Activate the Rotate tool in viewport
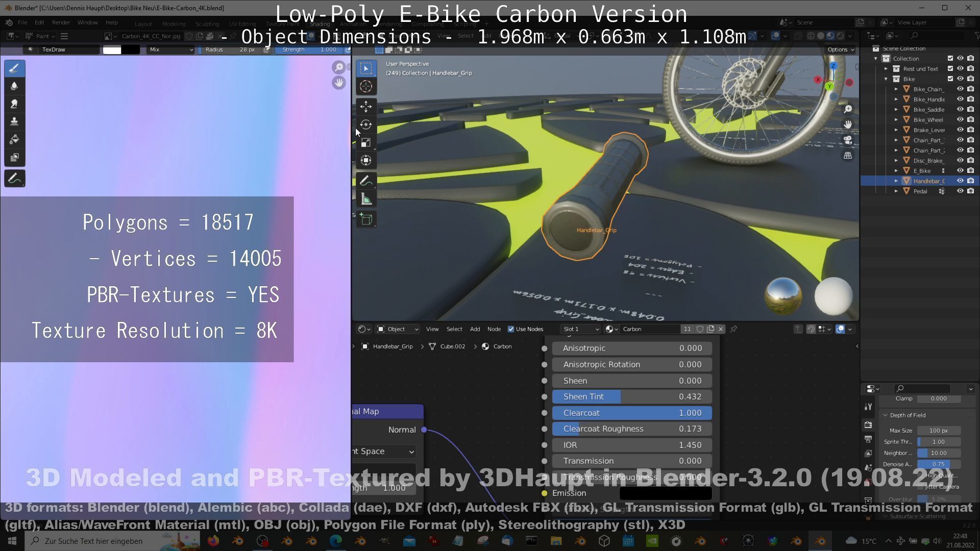 366,124
